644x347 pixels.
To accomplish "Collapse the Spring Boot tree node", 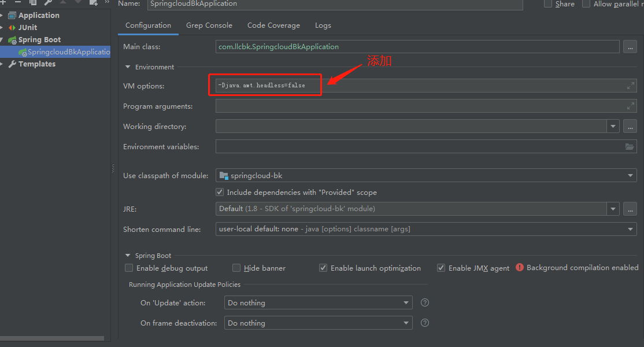I will click(x=2, y=40).
